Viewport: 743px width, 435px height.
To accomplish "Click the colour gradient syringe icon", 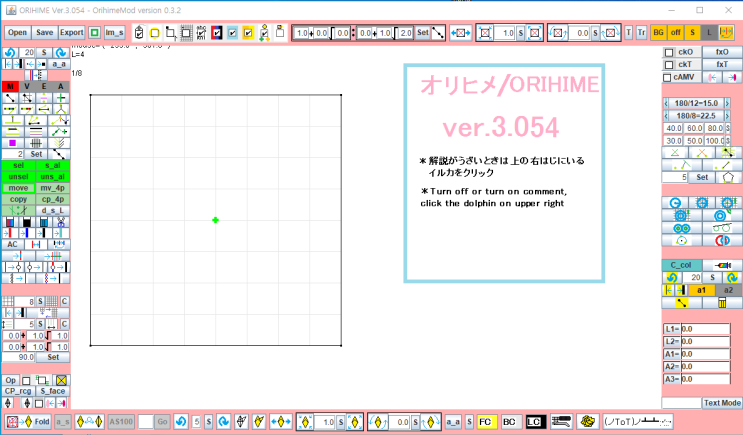I will [x=722, y=265].
